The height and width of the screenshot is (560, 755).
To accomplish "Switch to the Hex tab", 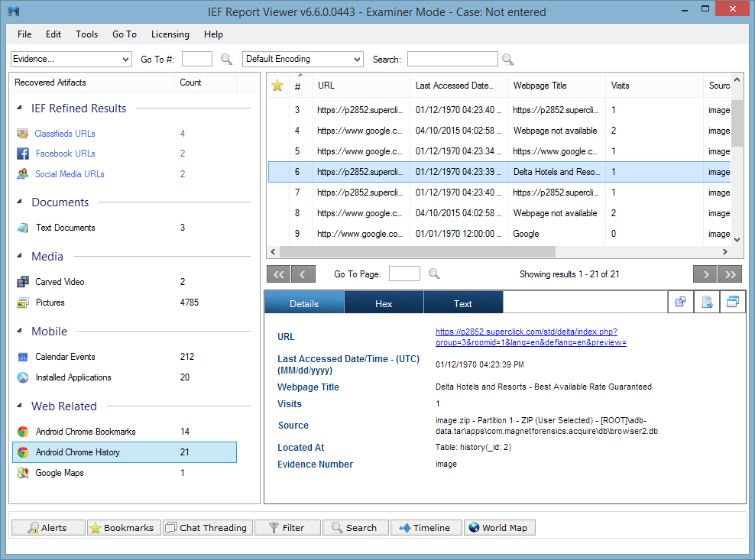I will [x=384, y=303].
